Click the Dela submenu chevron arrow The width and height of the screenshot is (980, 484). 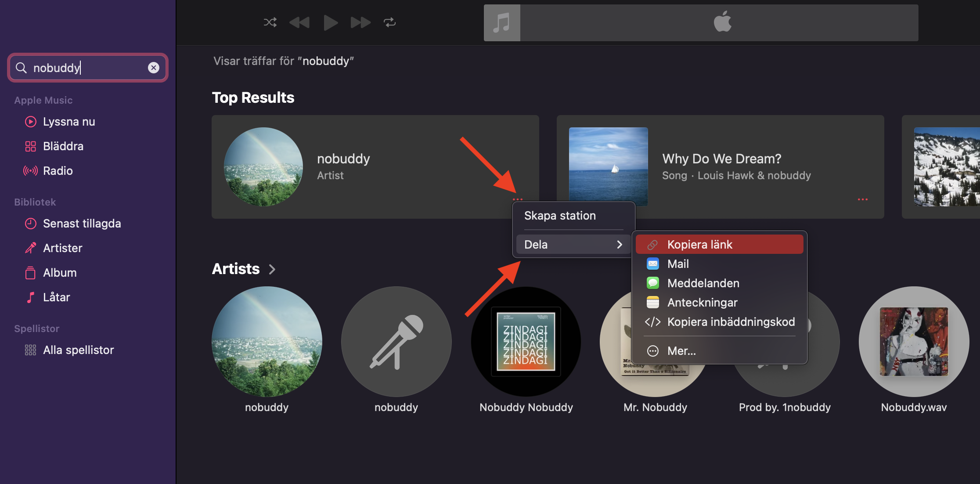(x=620, y=245)
